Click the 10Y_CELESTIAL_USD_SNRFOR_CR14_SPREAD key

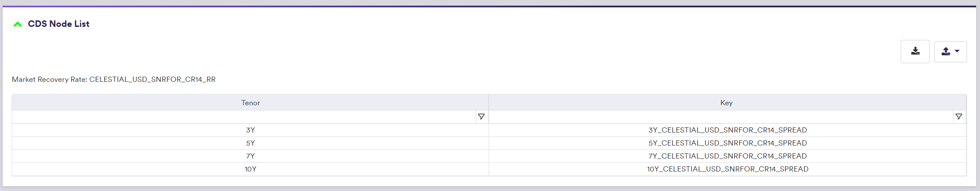(x=727, y=169)
